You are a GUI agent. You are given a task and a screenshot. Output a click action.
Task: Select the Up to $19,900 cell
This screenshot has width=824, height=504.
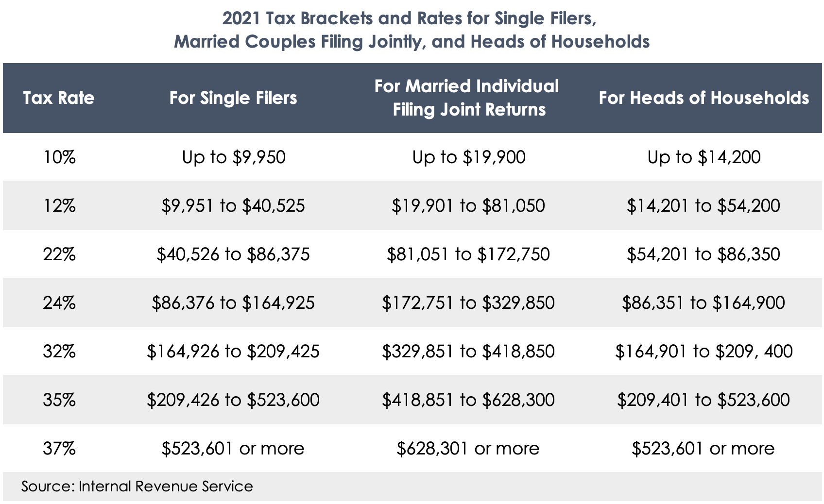[x=469, y=157]
